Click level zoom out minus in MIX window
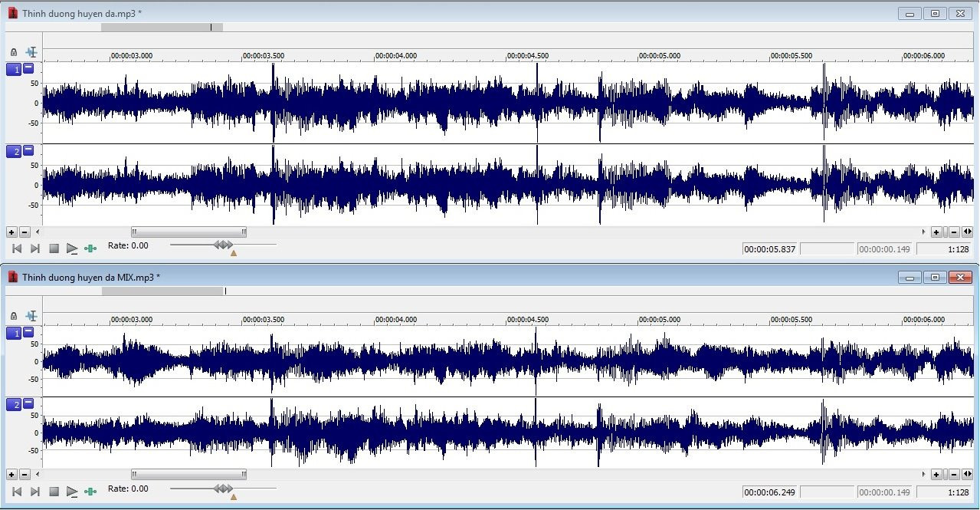Screen dimensions: 980x510 click(x=25, y=475)
